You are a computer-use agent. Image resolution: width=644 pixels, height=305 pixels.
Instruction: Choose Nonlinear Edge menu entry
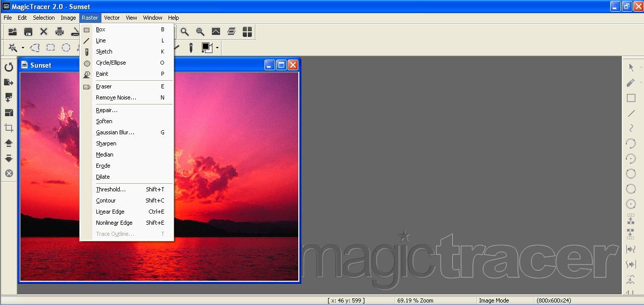click(127, 223)
